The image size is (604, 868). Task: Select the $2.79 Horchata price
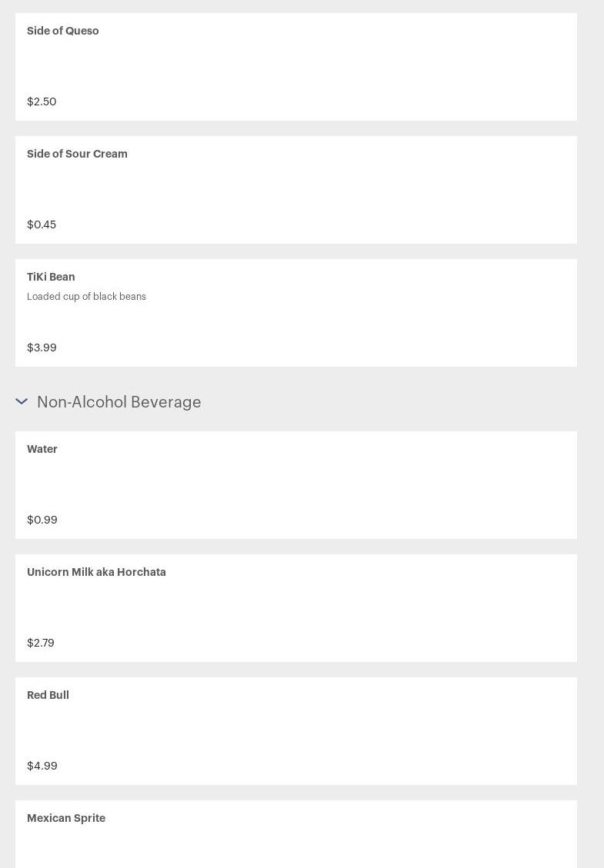click(41, 643)
